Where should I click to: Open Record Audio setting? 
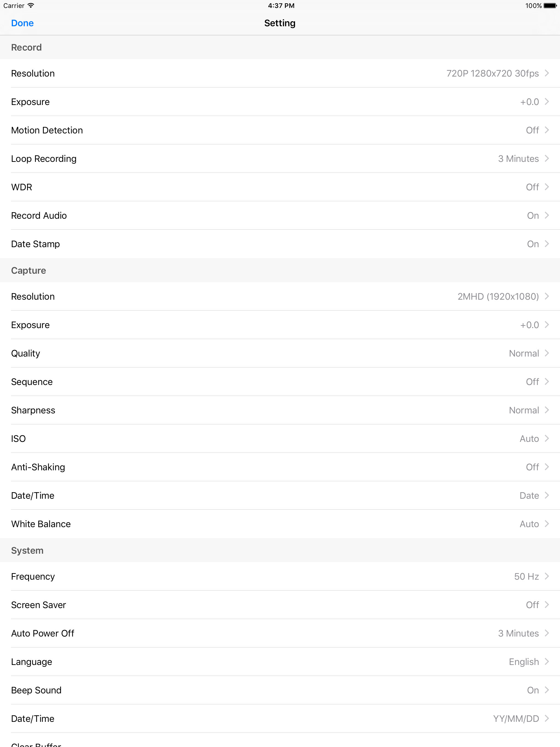point(280,215)
